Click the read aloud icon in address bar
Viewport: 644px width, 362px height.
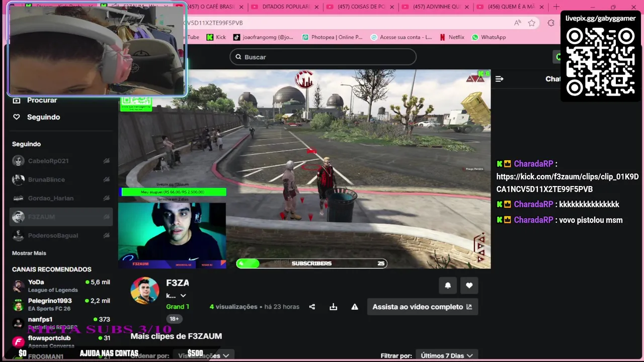coord(517,23)
